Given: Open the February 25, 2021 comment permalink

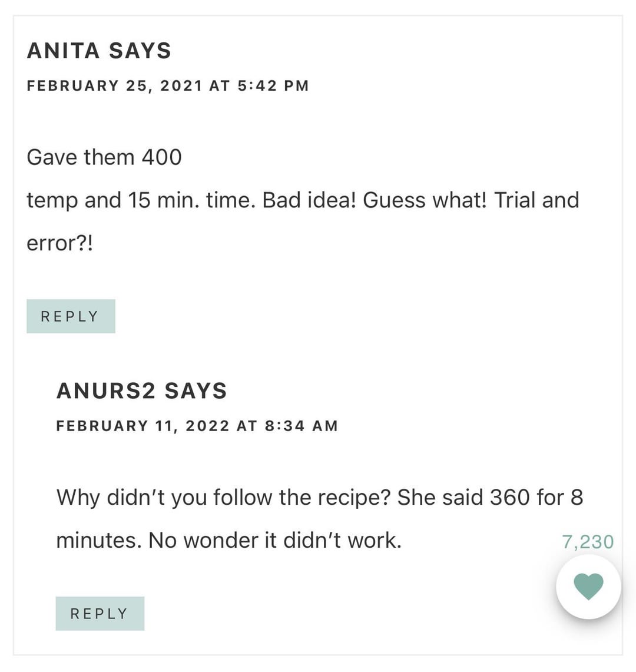Looking at the screenshot, I should 168,86.
